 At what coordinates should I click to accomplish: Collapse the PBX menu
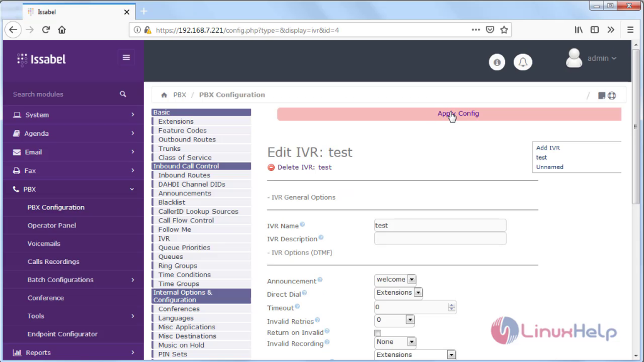click(74, 189)
